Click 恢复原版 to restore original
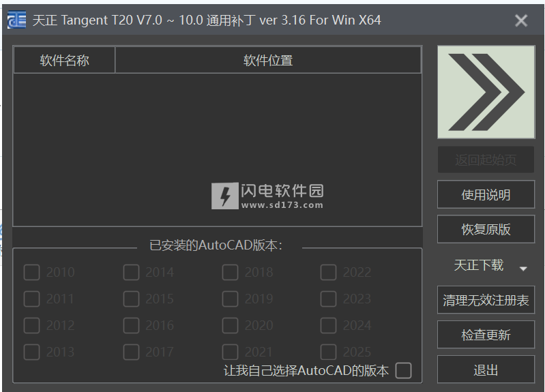The image size is (545, 392). (x=486, y=229)
